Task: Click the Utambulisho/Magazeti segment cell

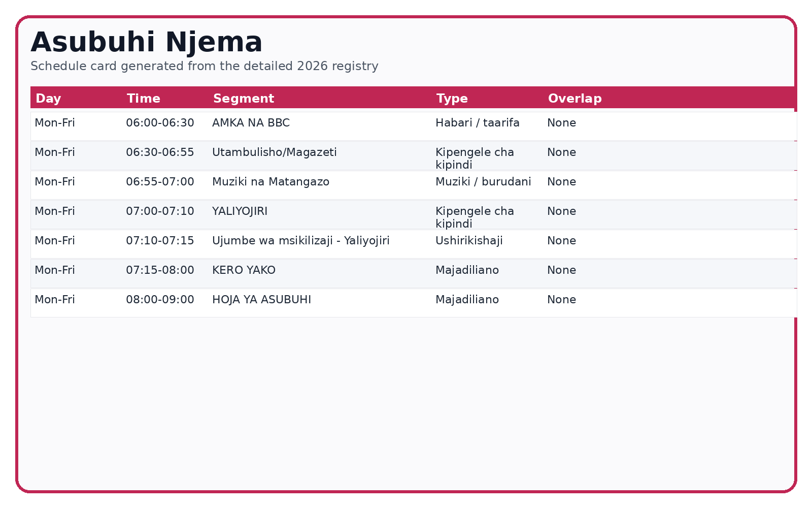Action: [274, 152]
